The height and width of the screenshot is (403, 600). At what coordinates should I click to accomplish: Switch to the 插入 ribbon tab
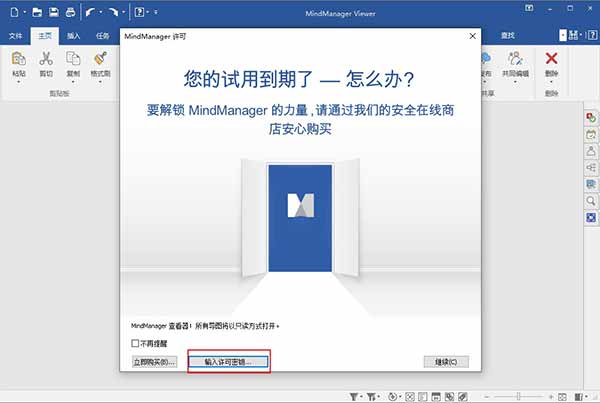tap(73, 36)
